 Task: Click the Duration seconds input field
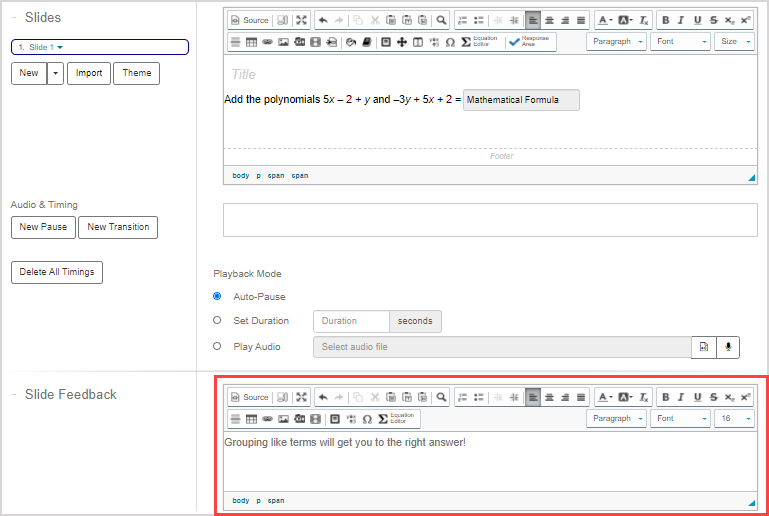pos(351,321)
